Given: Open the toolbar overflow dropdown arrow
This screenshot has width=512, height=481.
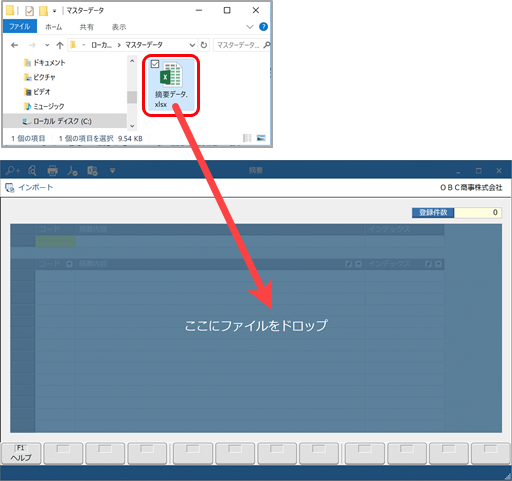Looking at the screenshot, I should [113, 171].
